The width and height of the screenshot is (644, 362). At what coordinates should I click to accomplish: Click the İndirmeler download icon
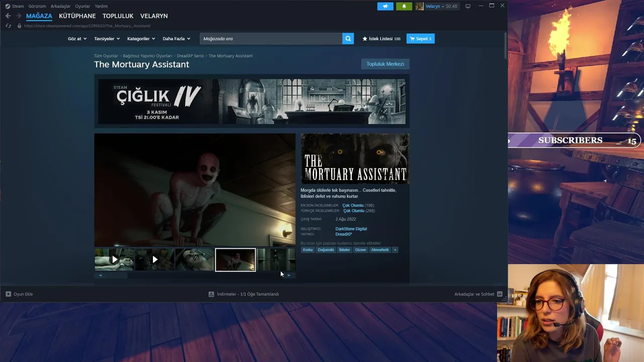point(211,294)
